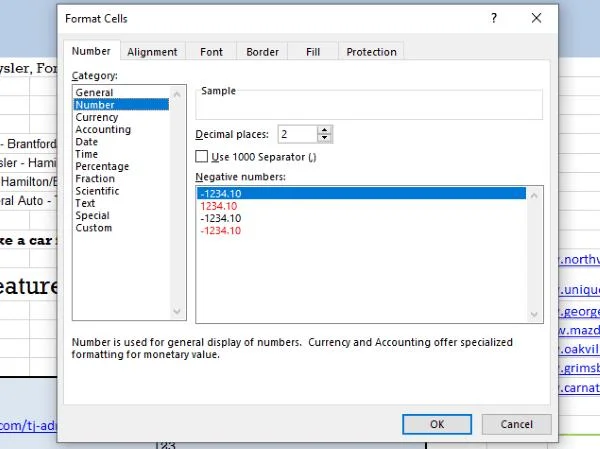Choose the Accounting category
Screen dimensions: 600x449
coord(103,130)
